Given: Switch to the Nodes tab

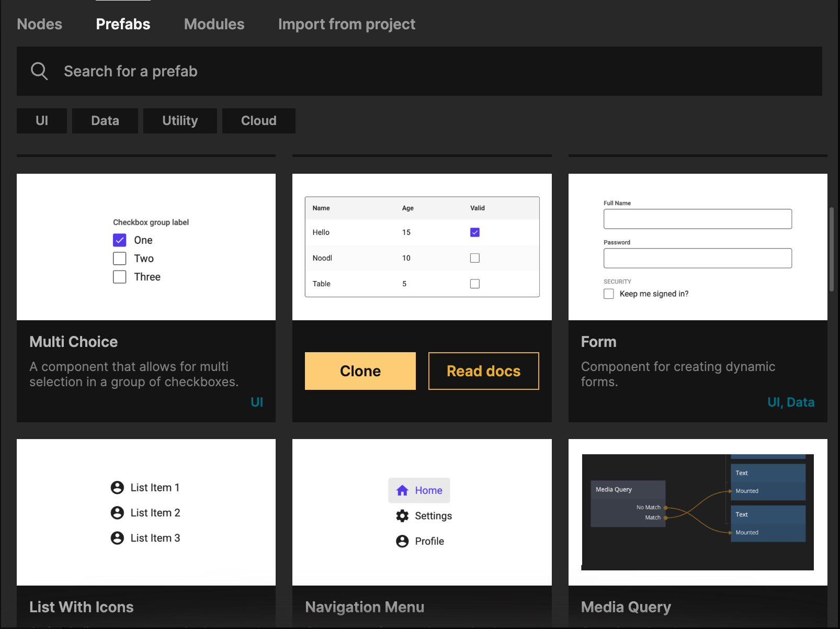Looking at the screenshot, I should pyautogui.click(x=40, y=24).
